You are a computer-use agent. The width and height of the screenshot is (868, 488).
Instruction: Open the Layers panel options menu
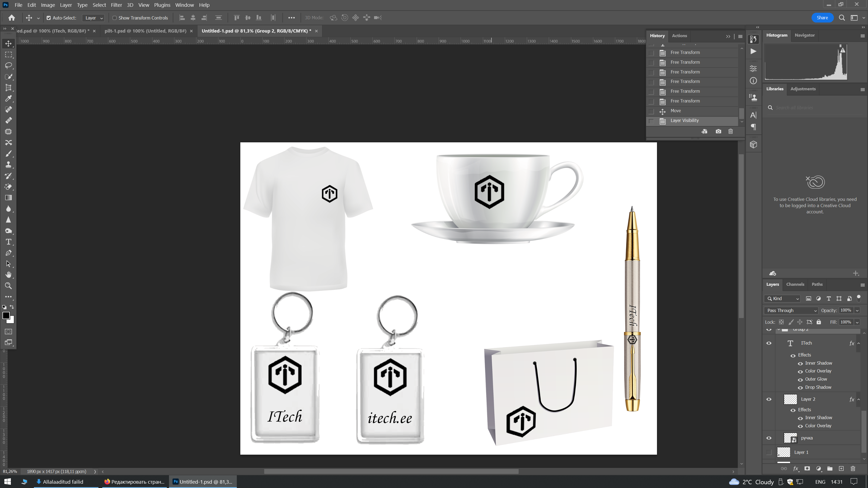coord(863,285)
